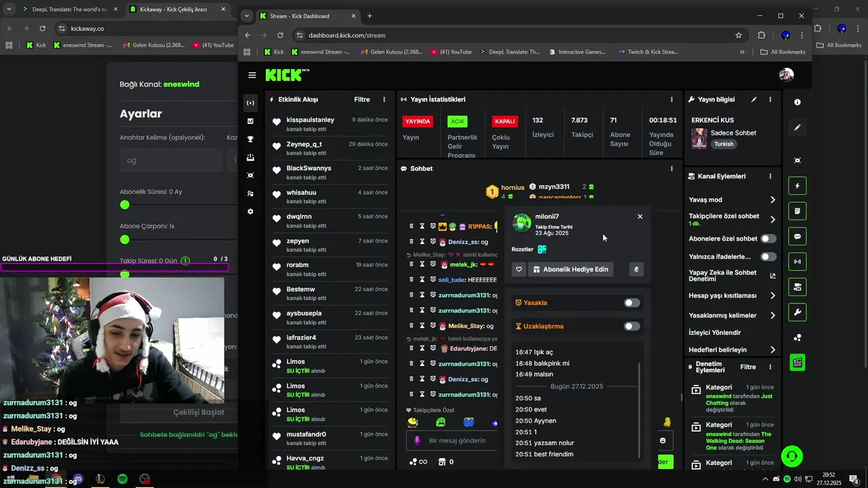Open the browser extensions puzzle icon
The height and width of the screenshot is (488, 868).
pos(762,35)
